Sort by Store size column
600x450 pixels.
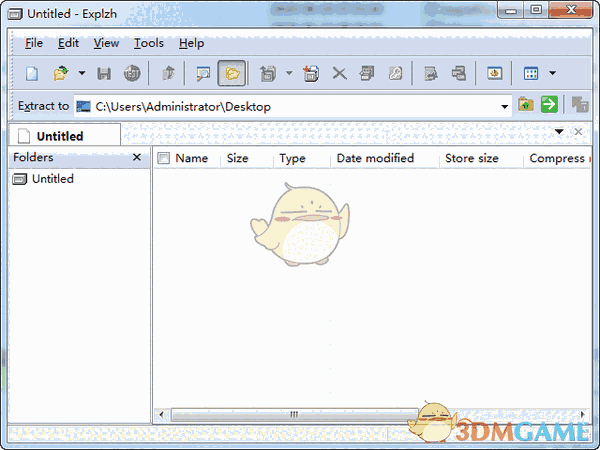[472, 158]
